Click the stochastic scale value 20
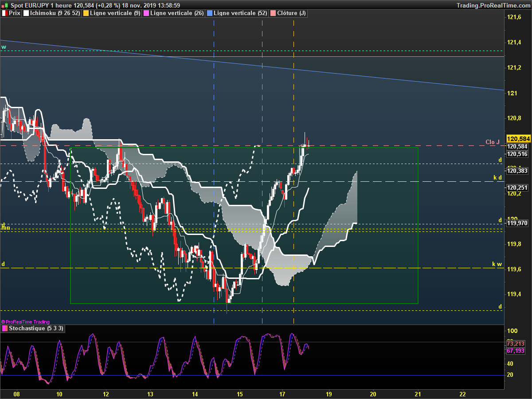The height and width of the screenshot is (399, 532). click(x=511, y=375)
